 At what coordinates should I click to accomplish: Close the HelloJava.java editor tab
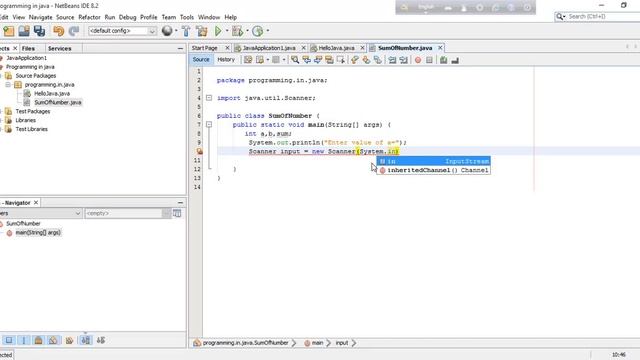pos(362,48)
